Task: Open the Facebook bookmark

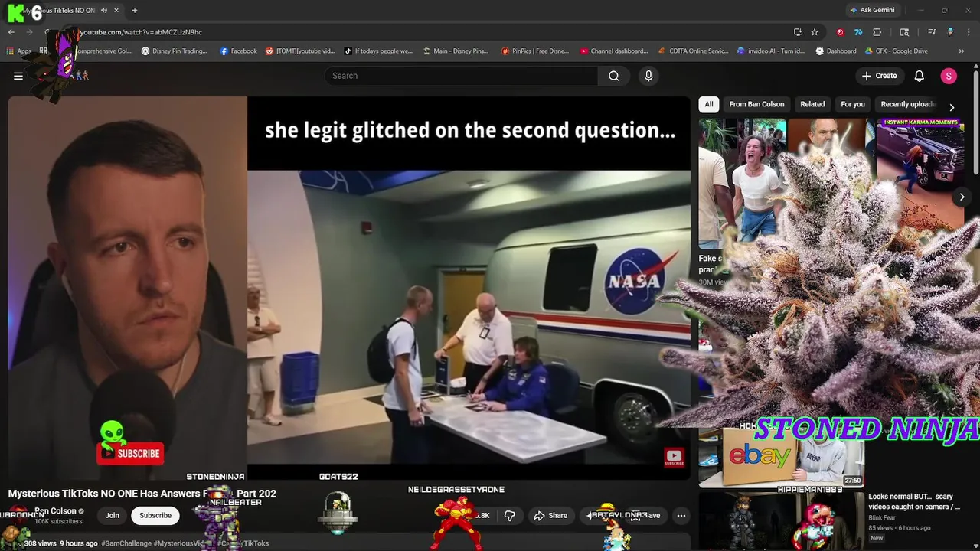Action: (238, 51)
